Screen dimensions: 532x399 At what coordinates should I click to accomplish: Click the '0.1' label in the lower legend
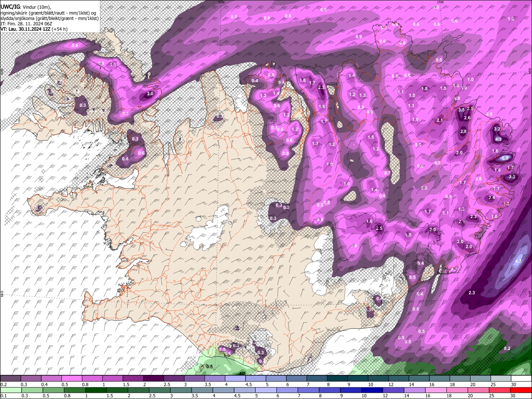point(3,396)
